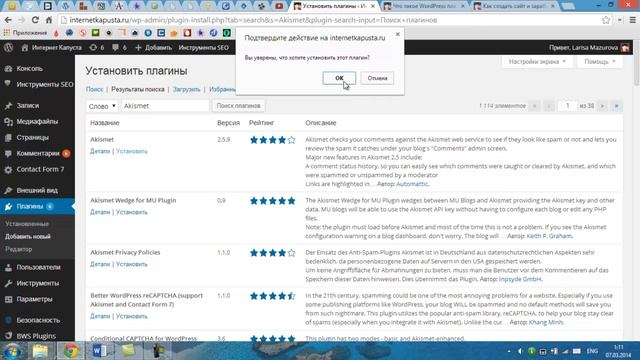Cancel plugin installation with Отмена
Image resolution: width=640 pixels, height=360 pixels.
[377, 78]
